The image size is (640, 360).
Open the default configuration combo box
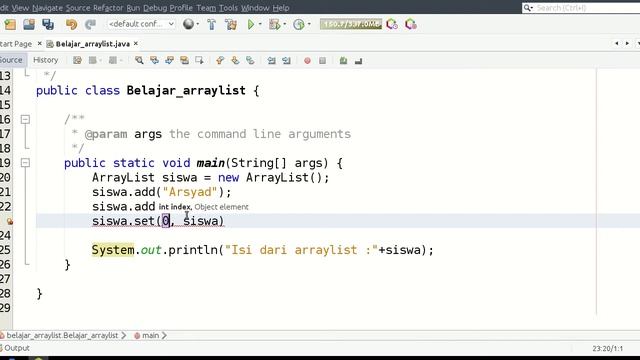[x=141, y=24]
